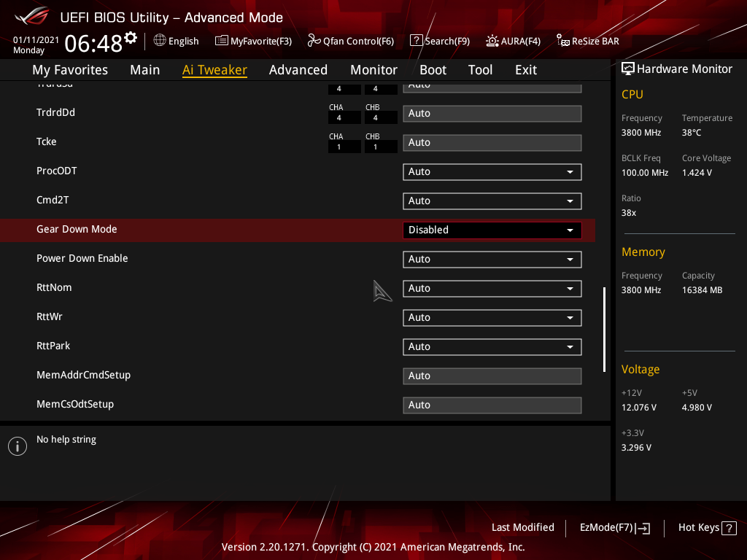The width and height of the screenshot is (747, 560).
Task: Open the Cmd2T dropdown
Action: [492, 201]
